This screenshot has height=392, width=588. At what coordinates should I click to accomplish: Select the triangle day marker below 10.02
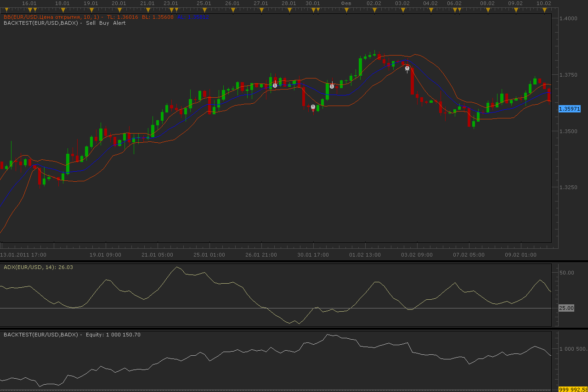[x=544, y=10]
